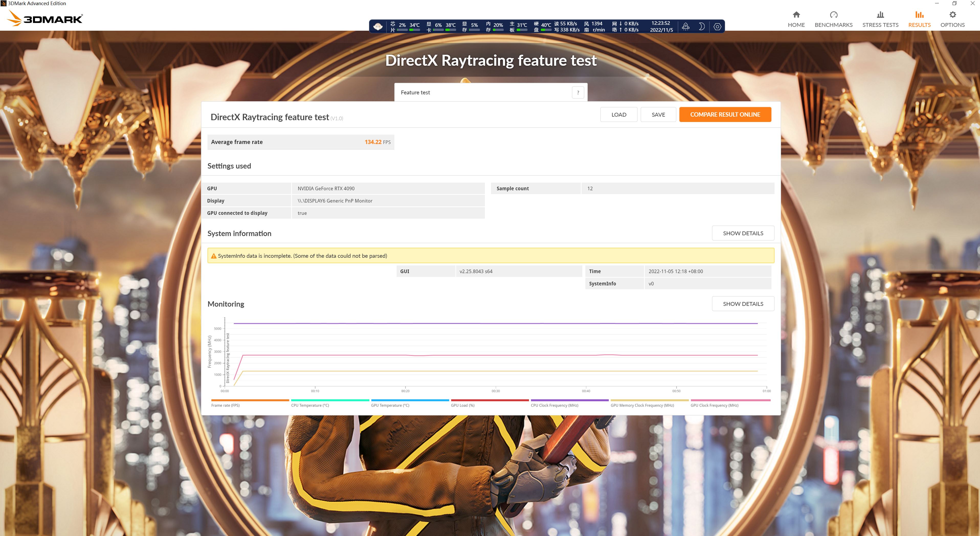The image size is (980, 536).
Task: Toggle Frame rate (FPS) legend series
Action: tap(250, 403)
